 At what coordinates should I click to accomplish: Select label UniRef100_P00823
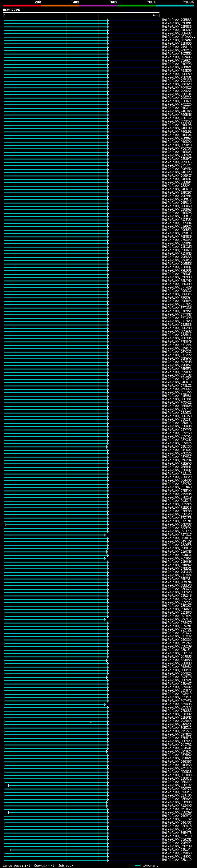point(177,88)
